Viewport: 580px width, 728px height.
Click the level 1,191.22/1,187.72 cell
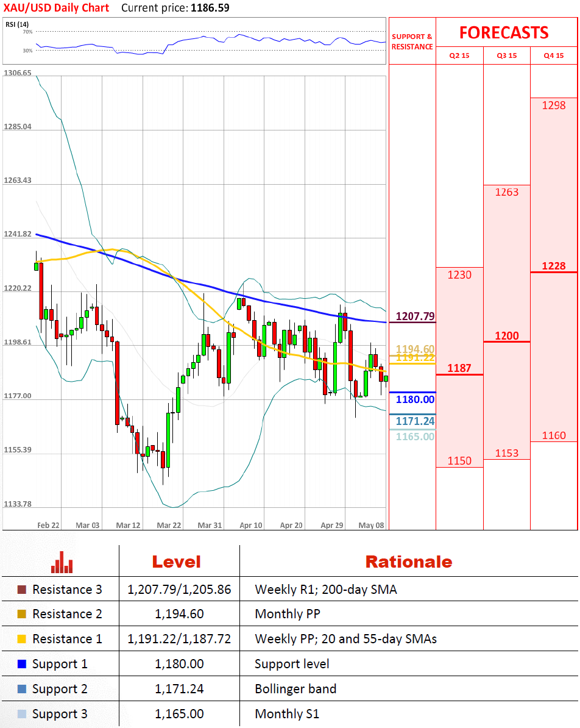click(179, 640)
